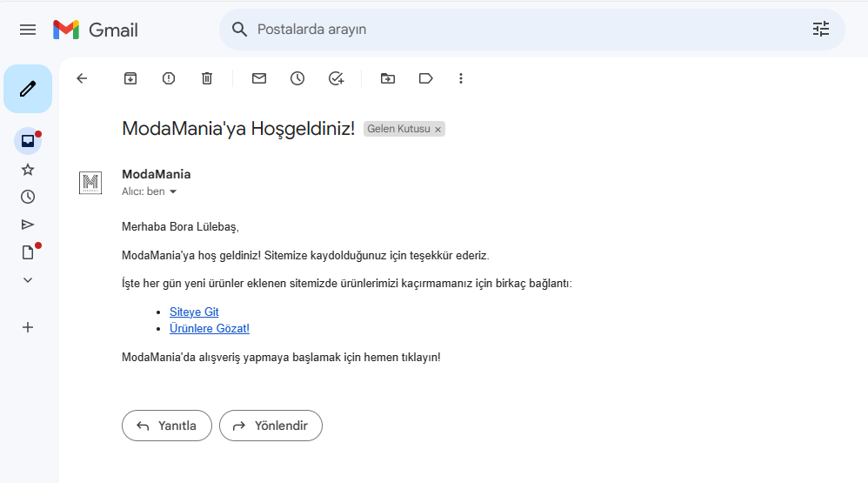Screen dimensions: 868x483
Task: Delete this email with trash icon
Action: click(x=206, y=78)
